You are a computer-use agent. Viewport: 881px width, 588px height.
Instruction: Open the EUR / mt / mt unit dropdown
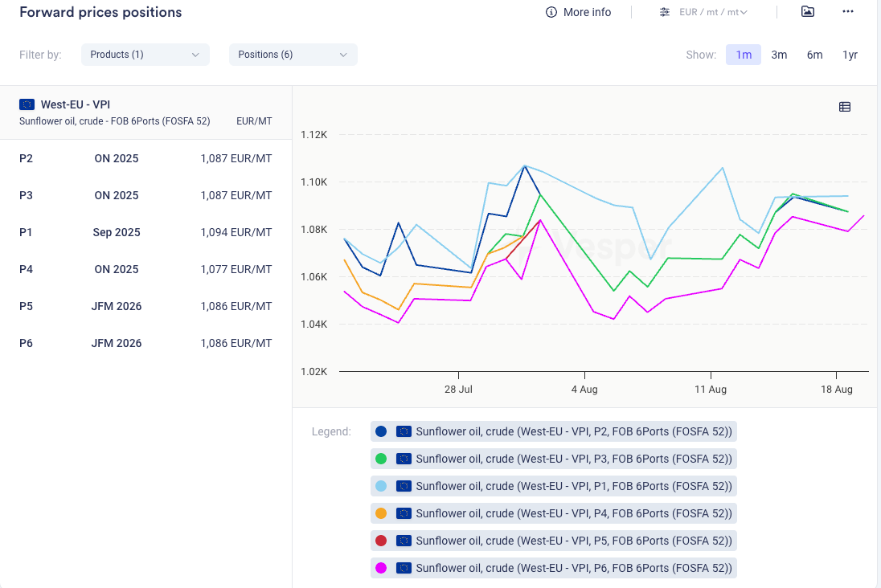coord(713,12)
